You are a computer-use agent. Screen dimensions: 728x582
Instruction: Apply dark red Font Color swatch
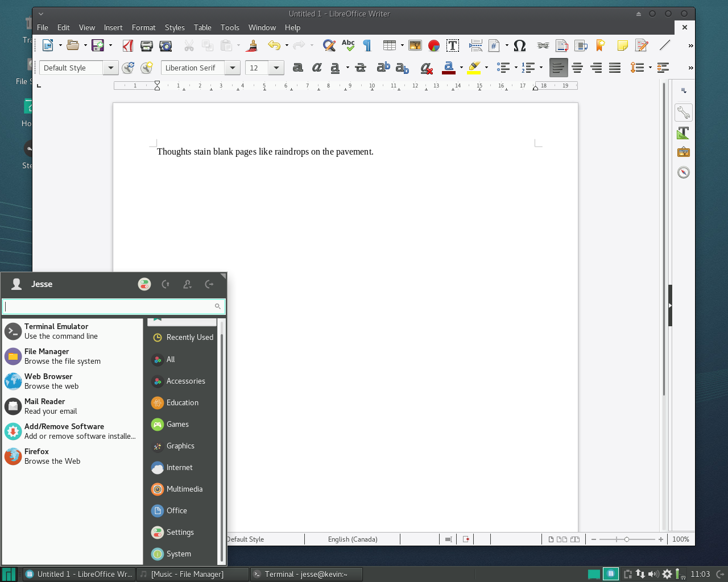coord(449,68)
